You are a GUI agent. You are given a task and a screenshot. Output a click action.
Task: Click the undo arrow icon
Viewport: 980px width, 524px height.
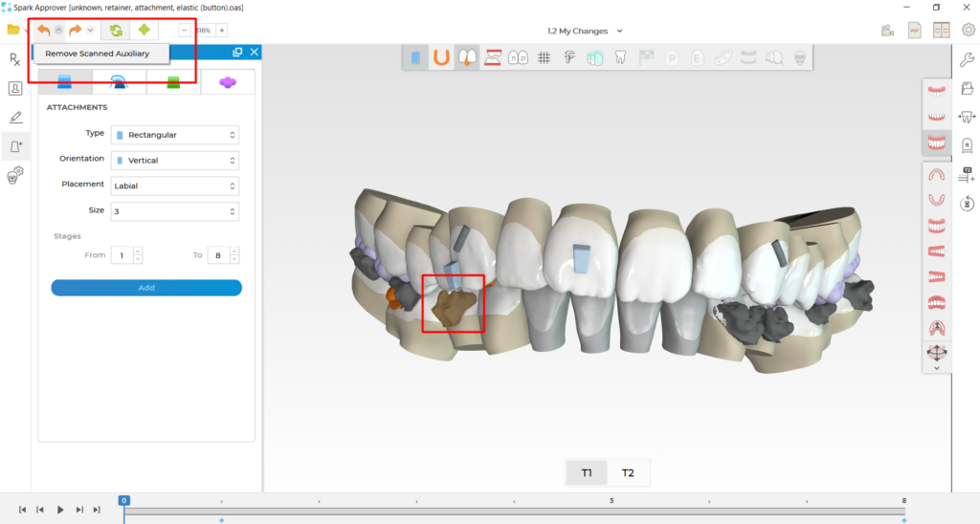pos(43,30)
